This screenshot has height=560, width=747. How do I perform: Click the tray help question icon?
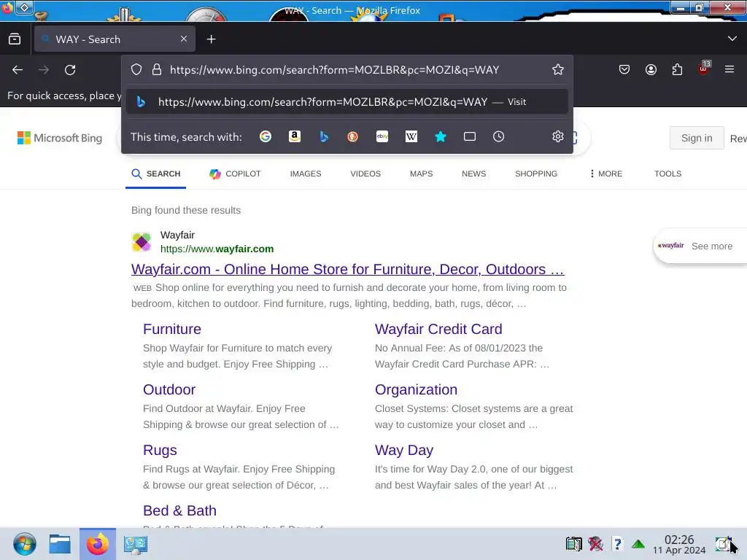(x=617, y=544)
